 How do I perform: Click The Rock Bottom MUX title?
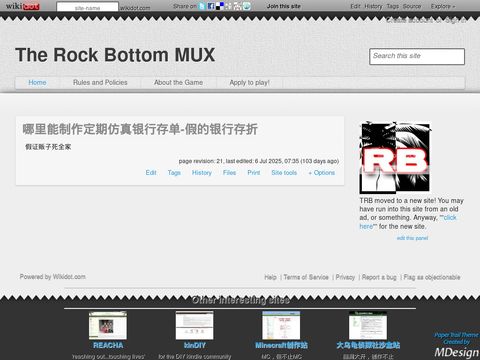pyautogui.click(x=115, y=55)
